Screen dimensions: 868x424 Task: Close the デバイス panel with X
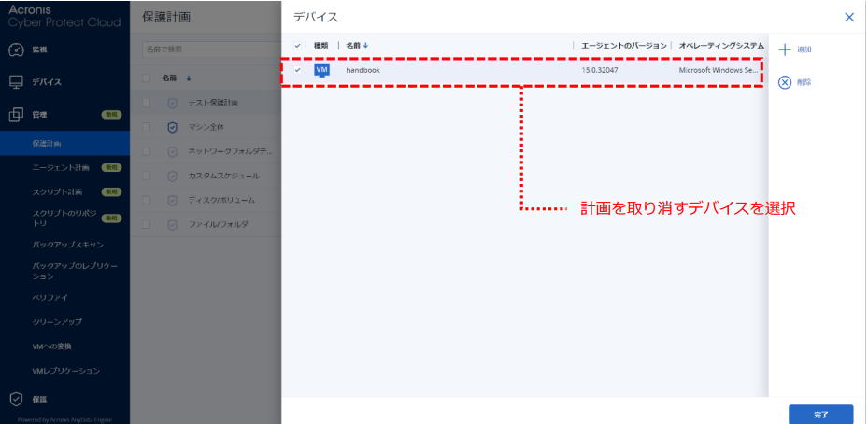848,17
